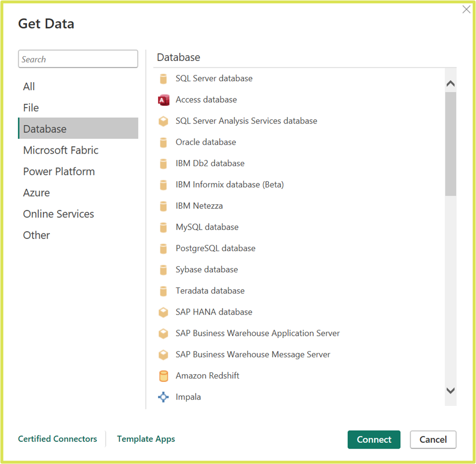Select the 'SAP HANA database' text
The width and height of the screenshot is (476, 464).
pyautogui.click(x=214, y=313)
